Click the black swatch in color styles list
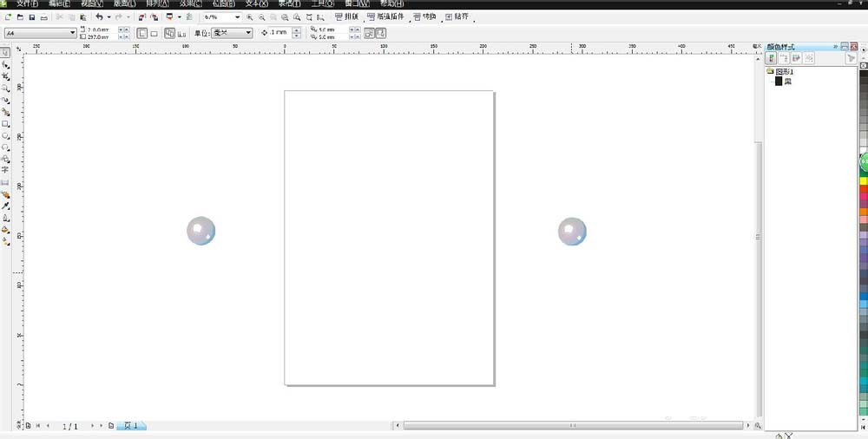The image size is (868, 439). pos(779,82)
